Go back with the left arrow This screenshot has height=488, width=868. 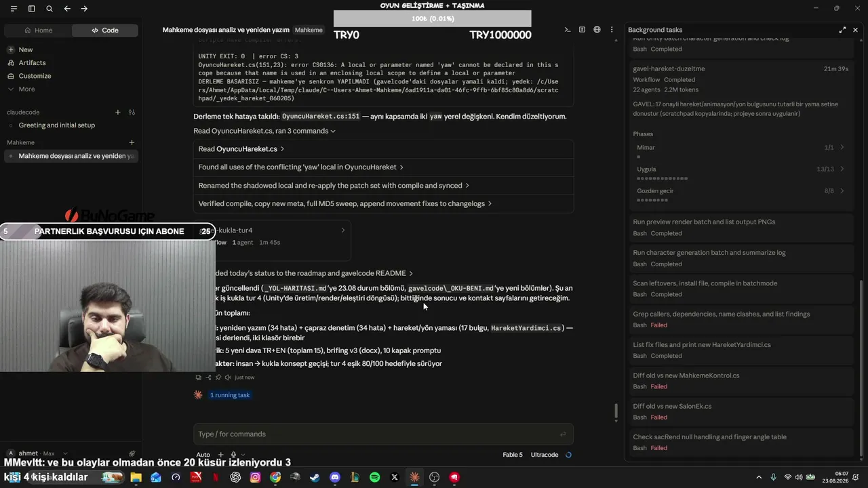67,9
